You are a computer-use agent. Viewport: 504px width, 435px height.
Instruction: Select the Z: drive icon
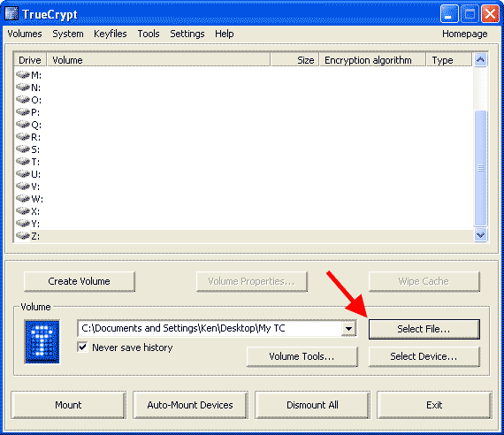click(x=23, y=236)
